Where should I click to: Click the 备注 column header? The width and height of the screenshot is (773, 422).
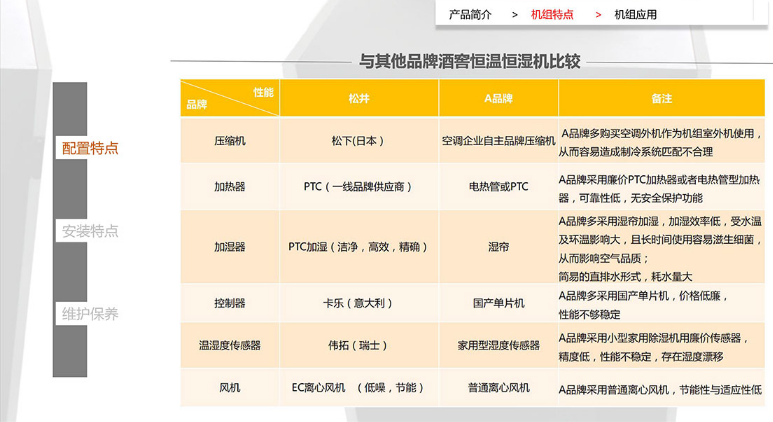coord(661,98)
